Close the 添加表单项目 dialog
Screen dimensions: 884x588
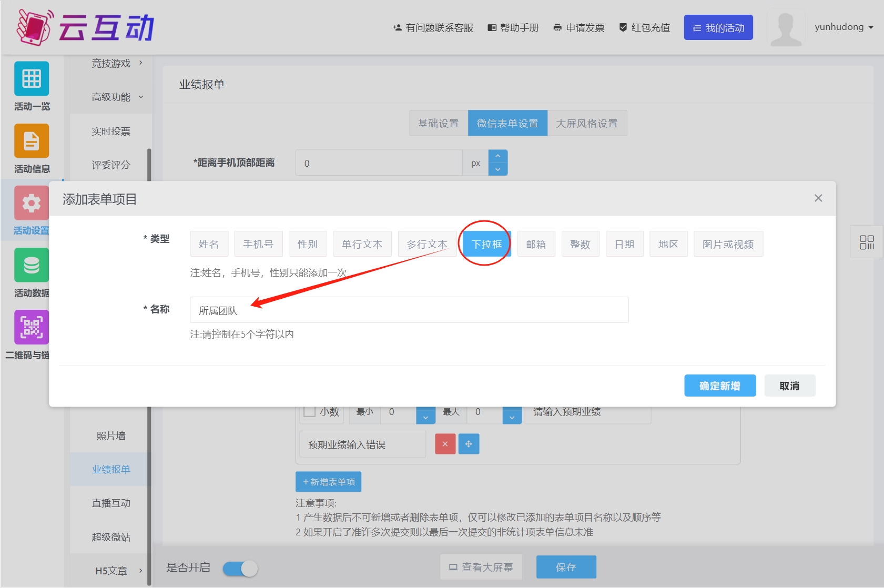(x=818, y=198)
